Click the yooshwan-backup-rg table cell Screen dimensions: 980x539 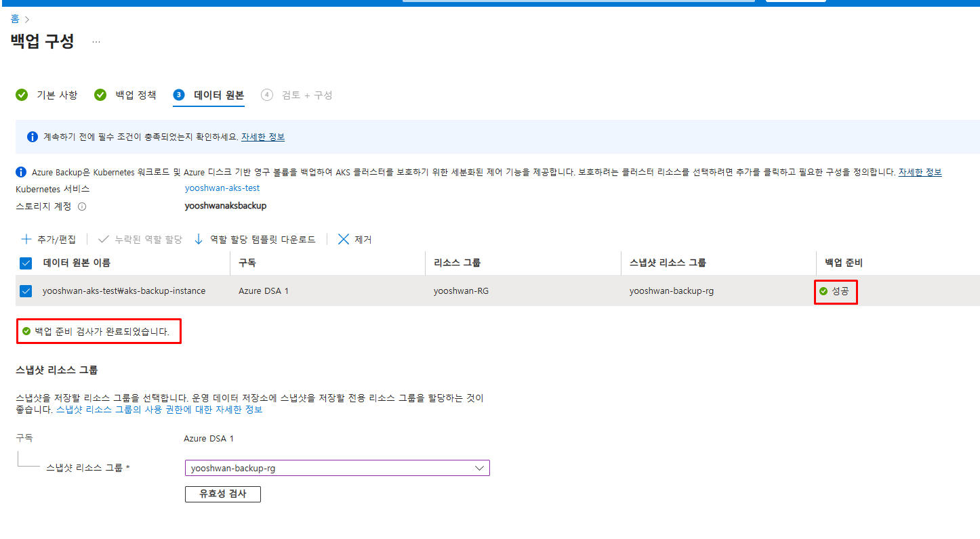click(x=672, y=291)
